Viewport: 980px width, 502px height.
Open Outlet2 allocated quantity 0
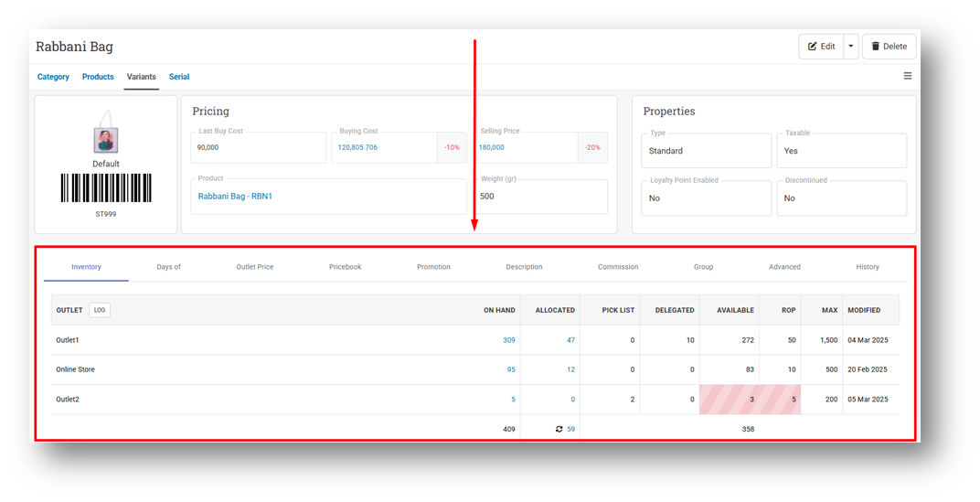[x=572, y=400]
